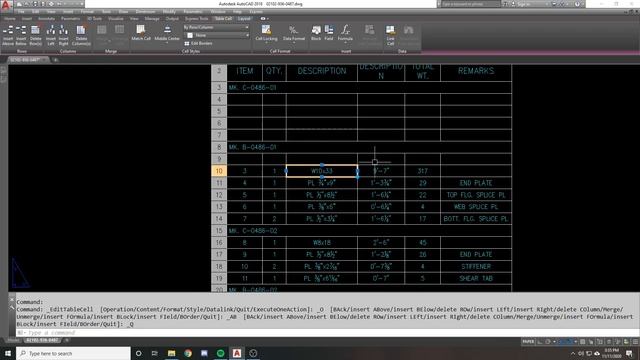Click Insert Right column icon
The image size is (640, 360).
63,35
